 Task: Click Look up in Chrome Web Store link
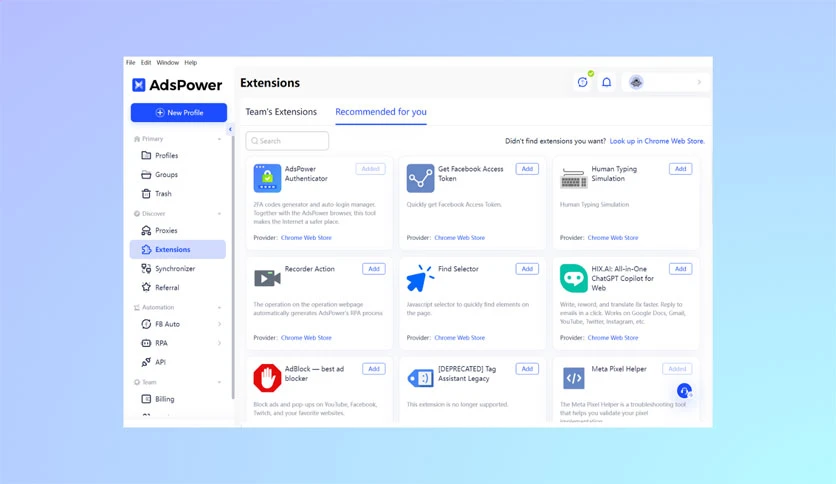tap(657, 141)
